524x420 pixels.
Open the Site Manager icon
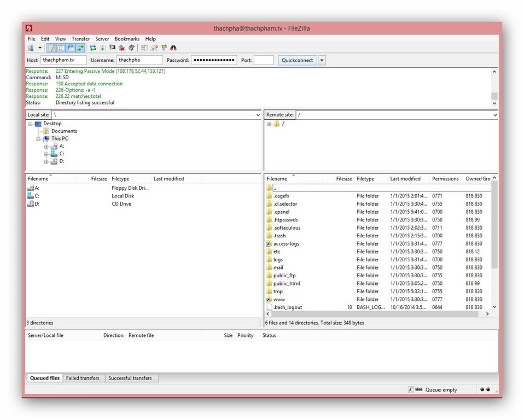(31, 48)
